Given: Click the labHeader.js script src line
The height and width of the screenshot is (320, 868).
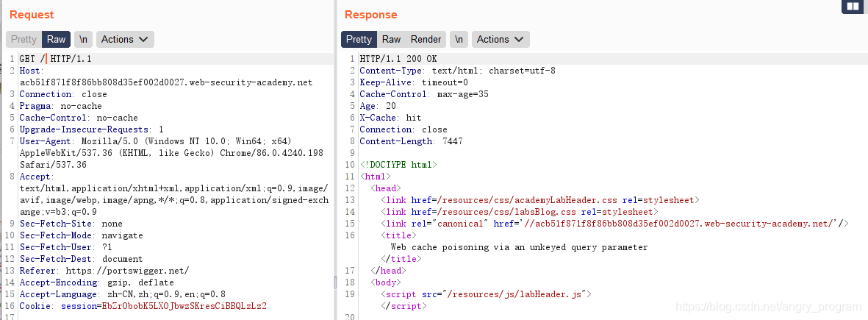Looking at the screenshot, I should (487, 294).
